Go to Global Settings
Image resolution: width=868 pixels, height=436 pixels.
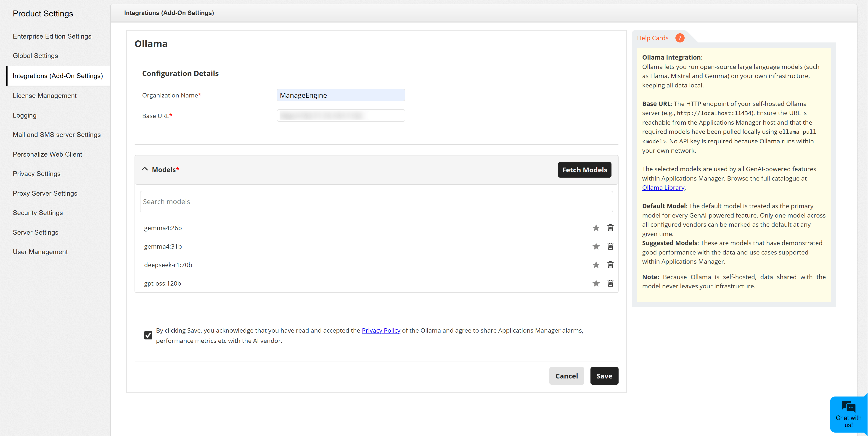35,56
